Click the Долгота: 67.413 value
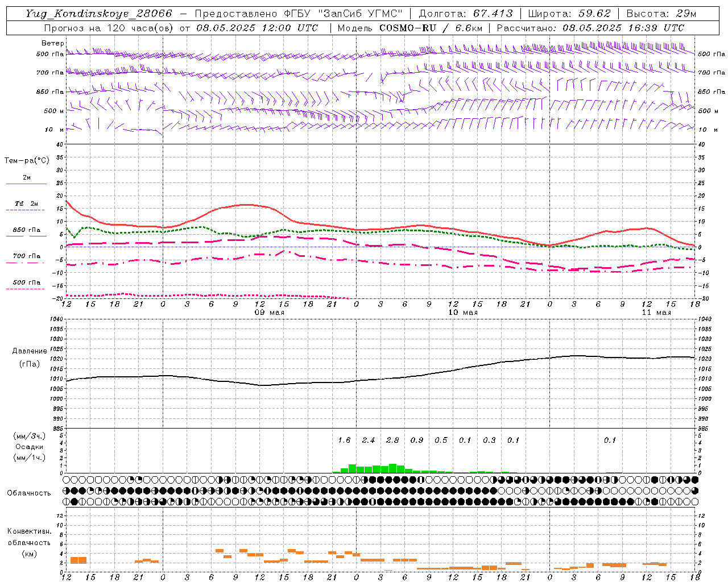 (x=465, y=14)
